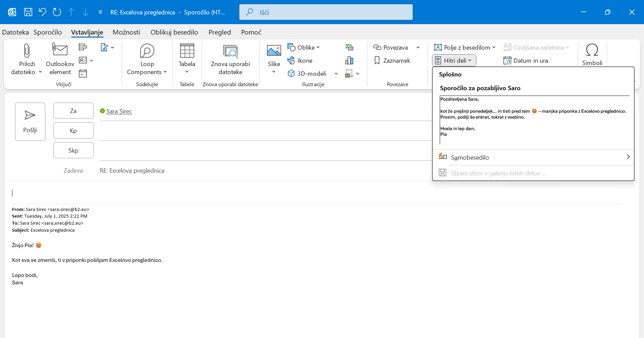Add a Zaznamek bookmark
The width and height of the screenshot is (644, 338).
tap(392, 60)
